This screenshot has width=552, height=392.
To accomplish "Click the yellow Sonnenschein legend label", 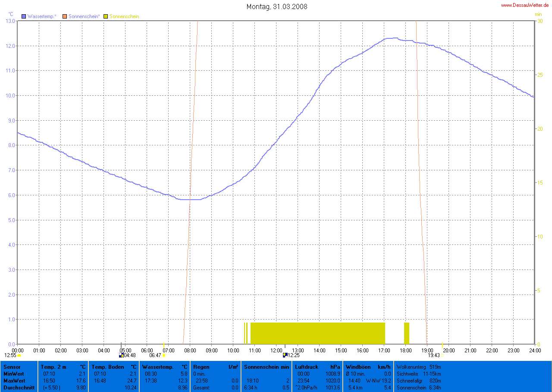I will coord(124,16).
